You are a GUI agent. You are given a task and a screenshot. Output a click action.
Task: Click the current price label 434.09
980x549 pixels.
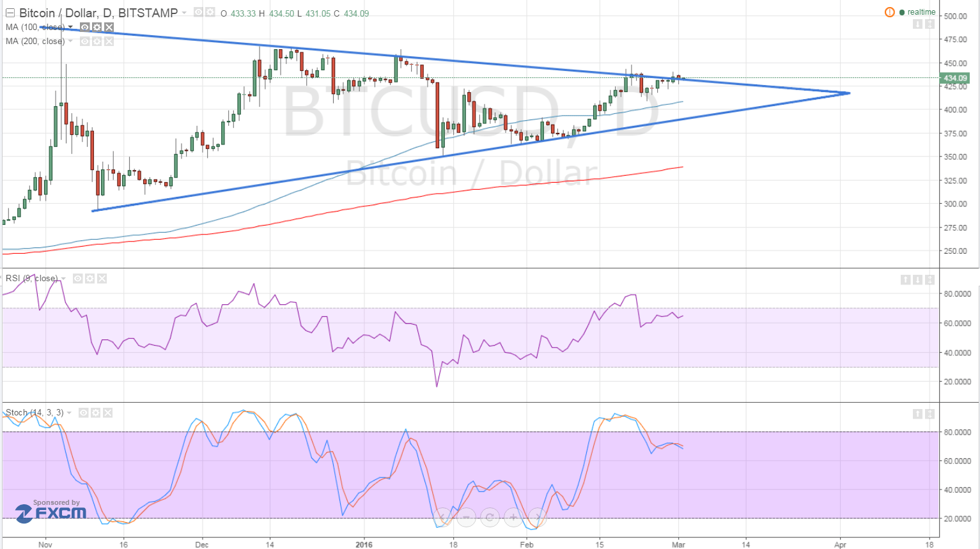955,78
